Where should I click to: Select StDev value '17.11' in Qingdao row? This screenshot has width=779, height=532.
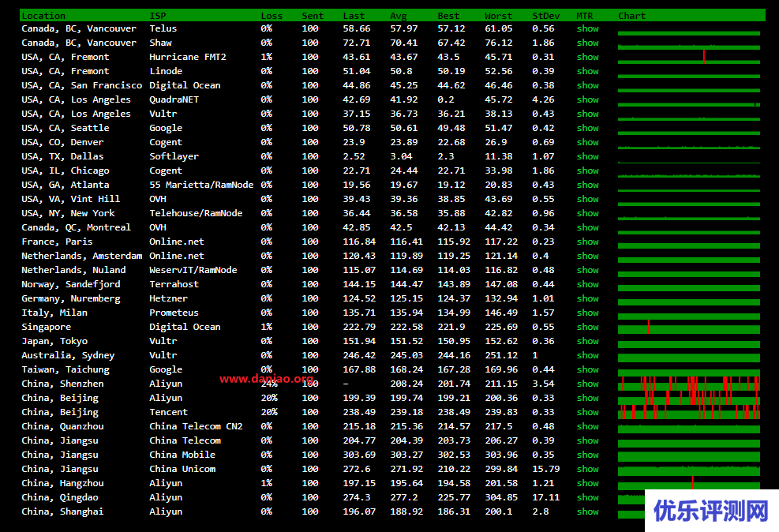(x=545, y=497)
